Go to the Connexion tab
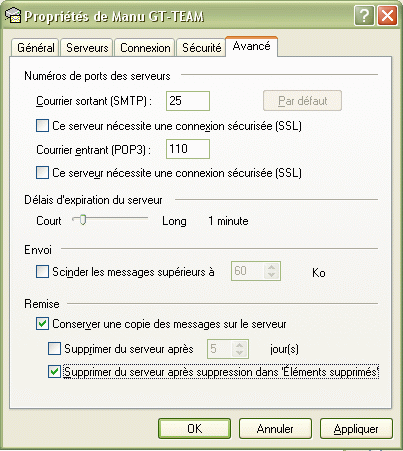This screenshot has height=451, width=403. click(145, 48)
